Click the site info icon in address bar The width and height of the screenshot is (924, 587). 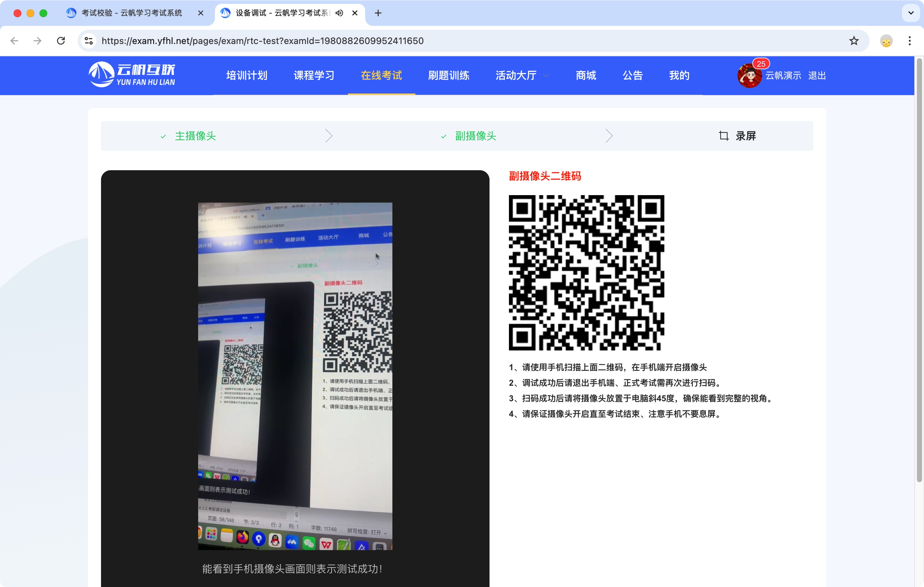[89, 41]
